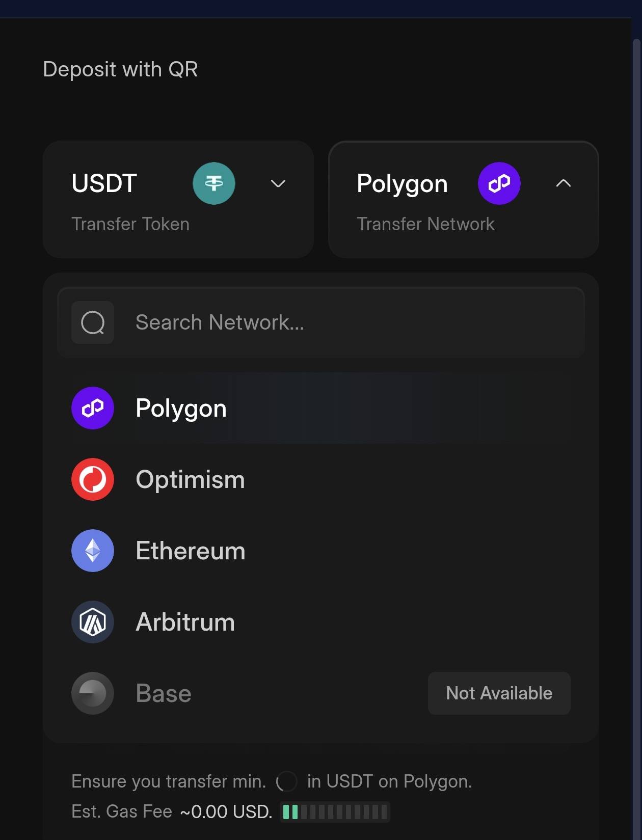Click the Arbitrum logo icon

93,622
